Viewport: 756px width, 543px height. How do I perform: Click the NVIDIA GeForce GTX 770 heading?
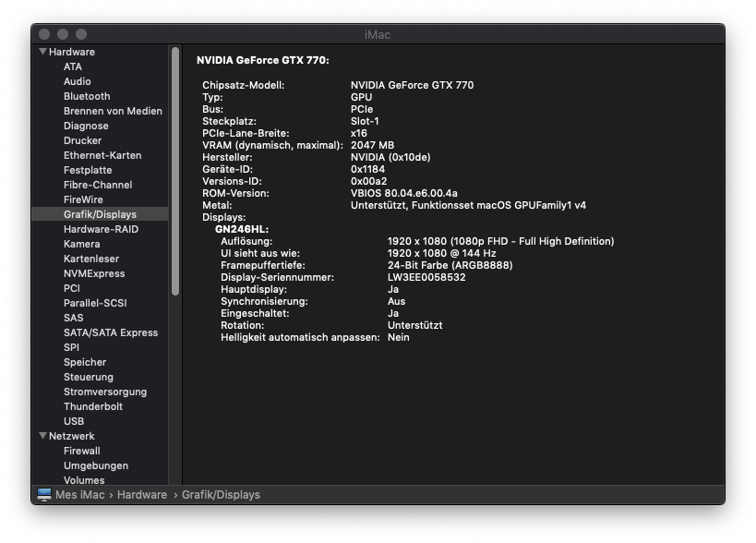click(x=263, y=60)
